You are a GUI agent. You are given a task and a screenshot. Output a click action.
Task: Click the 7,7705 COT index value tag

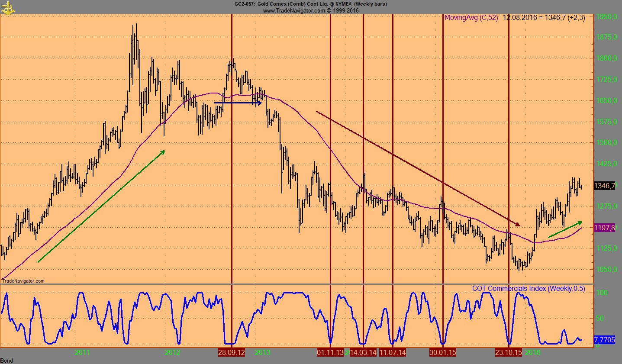(x=604, y=340)
